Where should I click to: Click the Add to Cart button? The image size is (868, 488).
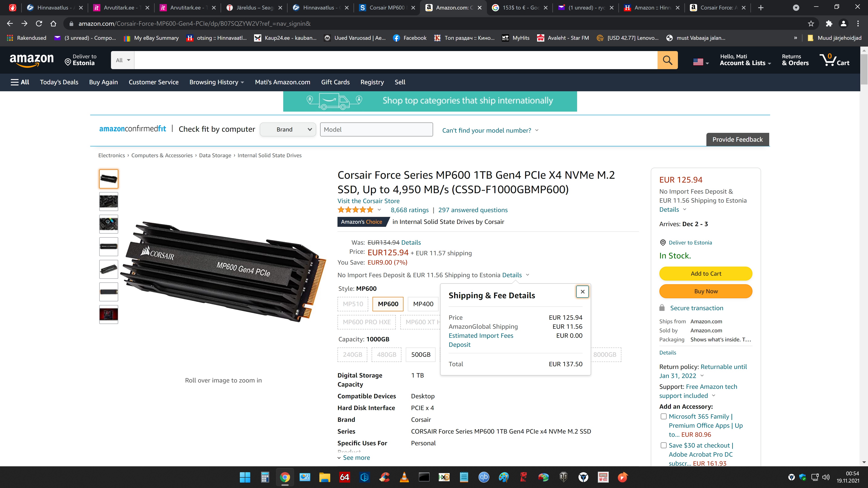(x=705, y=273)
